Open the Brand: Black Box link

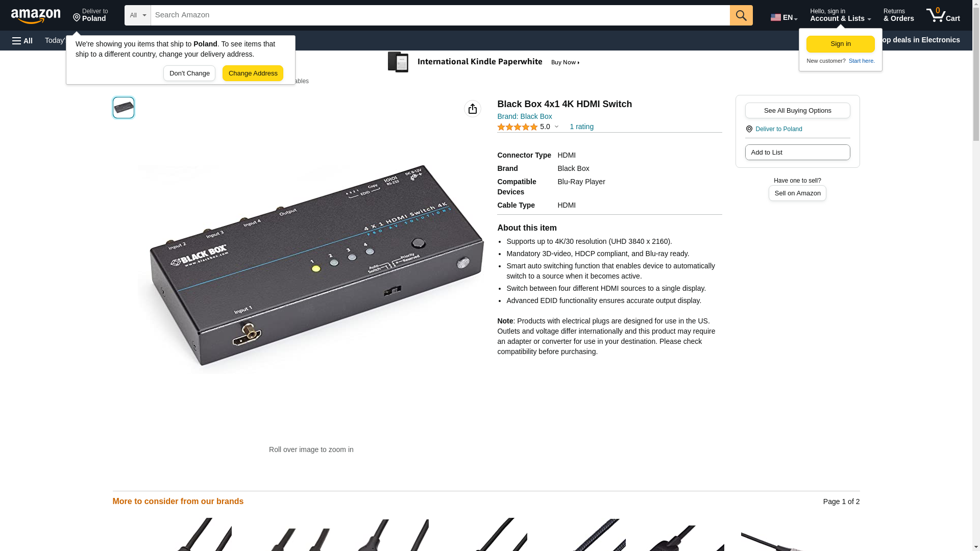pos(524,116)
